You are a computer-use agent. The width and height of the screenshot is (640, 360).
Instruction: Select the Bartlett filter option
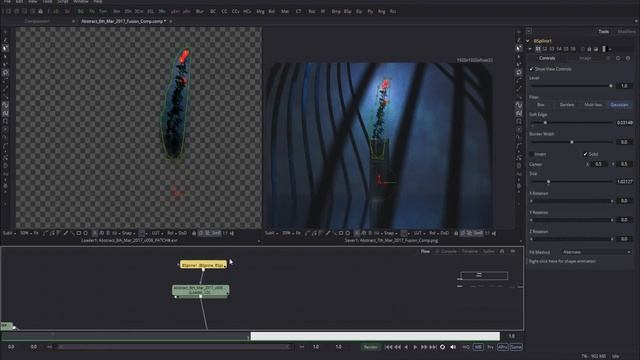click(567, 105)
